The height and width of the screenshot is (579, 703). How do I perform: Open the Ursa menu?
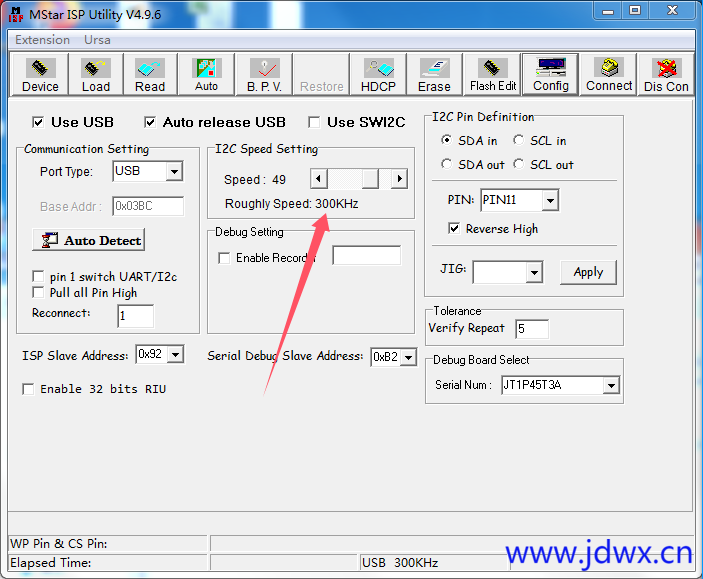point(97,40)
